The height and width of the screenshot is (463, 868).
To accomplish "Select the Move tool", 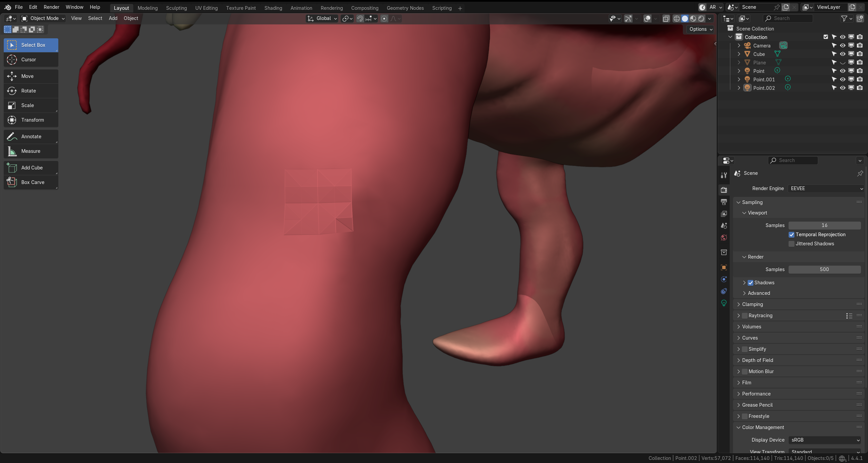I will [31, 76].
